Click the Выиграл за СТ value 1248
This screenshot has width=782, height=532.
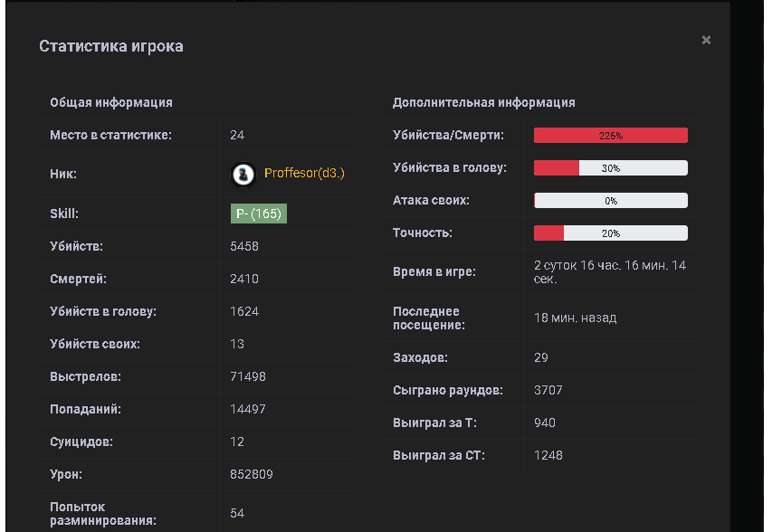548,455
